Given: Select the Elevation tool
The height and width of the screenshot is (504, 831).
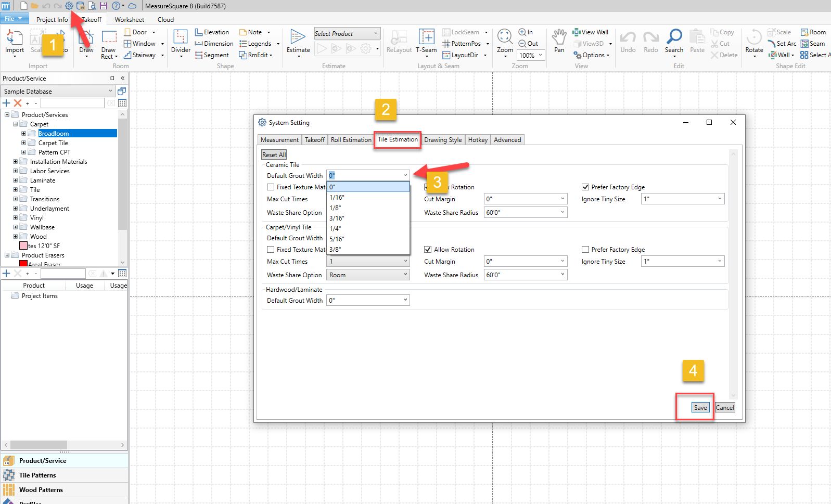Looking at the screenshot, I should (212, 32).
